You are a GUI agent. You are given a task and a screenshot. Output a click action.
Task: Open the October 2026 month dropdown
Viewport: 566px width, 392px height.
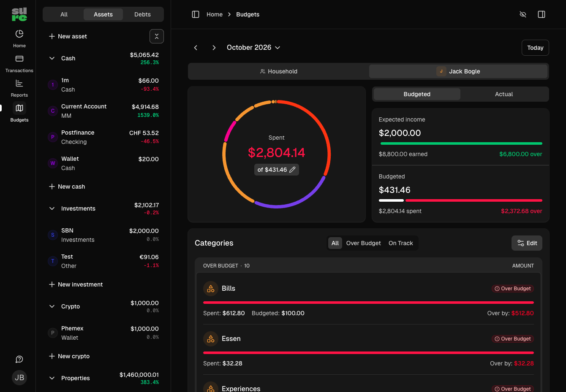pyautogui.click(x=253, y=48)
